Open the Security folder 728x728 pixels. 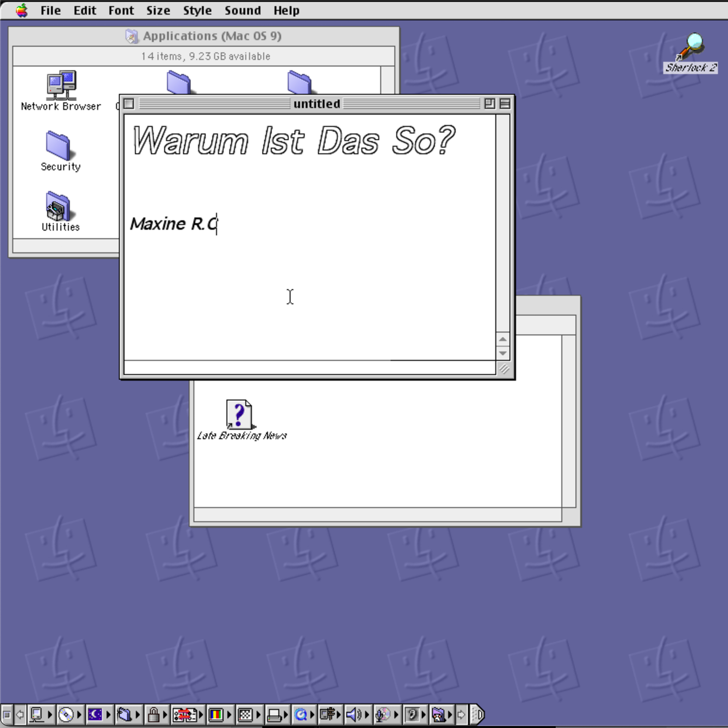point(58,146)
